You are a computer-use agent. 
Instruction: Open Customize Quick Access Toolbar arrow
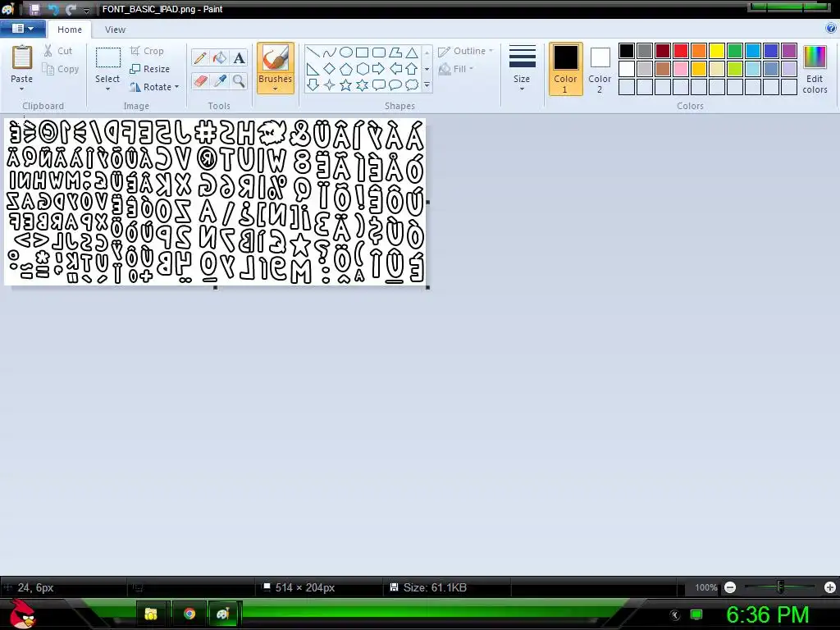[x=86, y=10]
